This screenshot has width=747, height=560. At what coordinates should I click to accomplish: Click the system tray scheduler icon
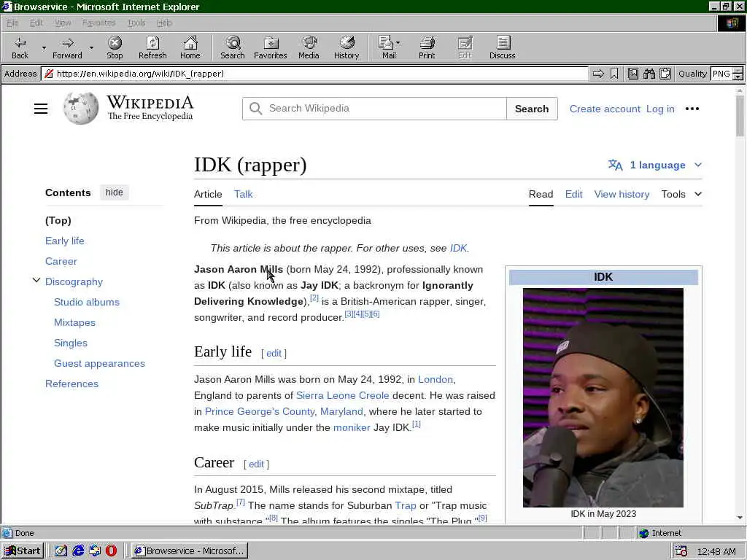681,551
